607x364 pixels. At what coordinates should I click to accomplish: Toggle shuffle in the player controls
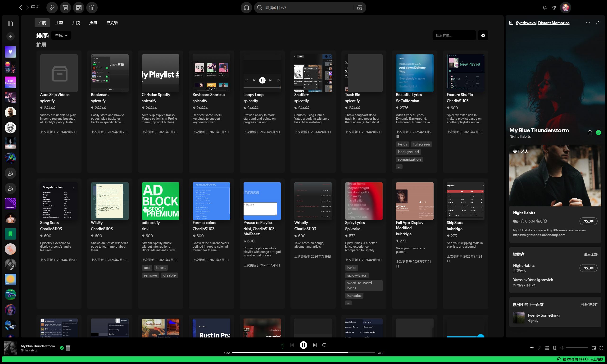(x=282, y=345)
